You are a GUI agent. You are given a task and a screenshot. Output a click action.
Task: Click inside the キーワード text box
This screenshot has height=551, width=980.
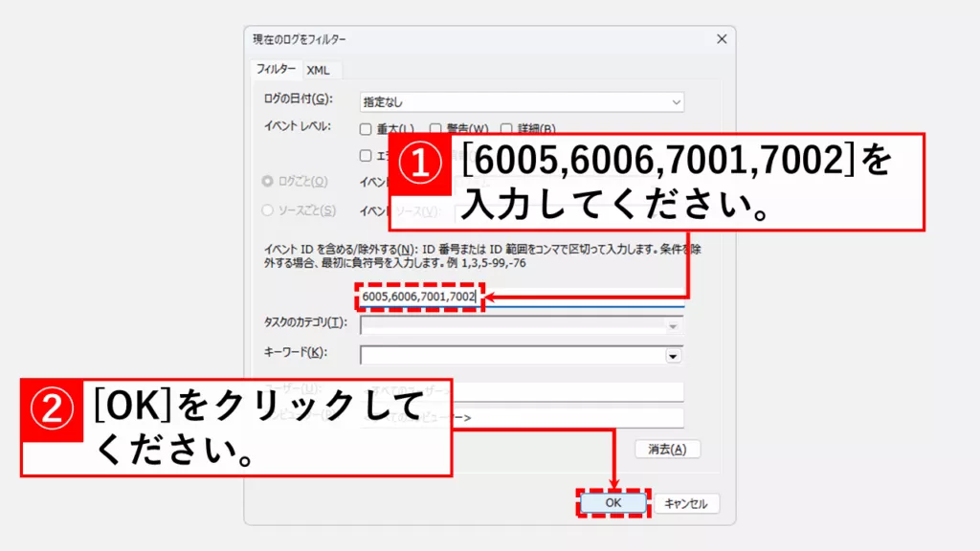tap(512, 355)
